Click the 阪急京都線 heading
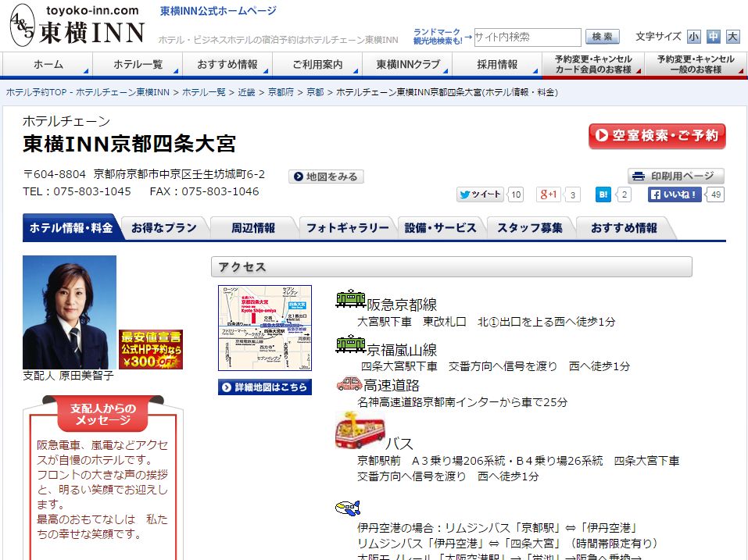The width and height of the screenshot is (748, 560). (x=402, y=305)
